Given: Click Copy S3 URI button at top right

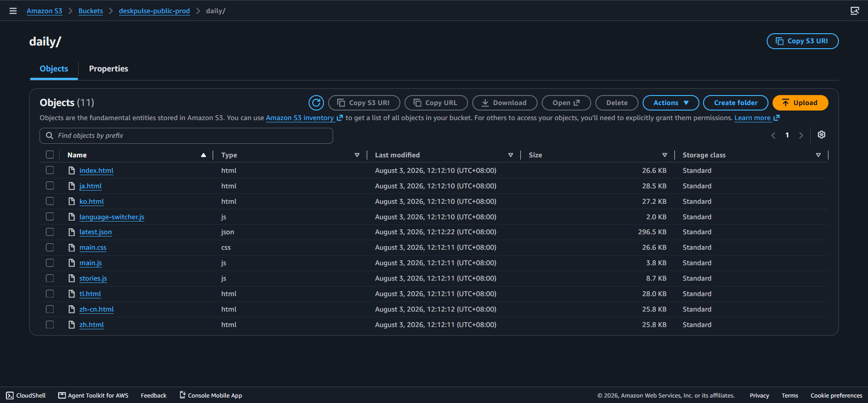Looking at the screenshot, I should click(803, 41).
